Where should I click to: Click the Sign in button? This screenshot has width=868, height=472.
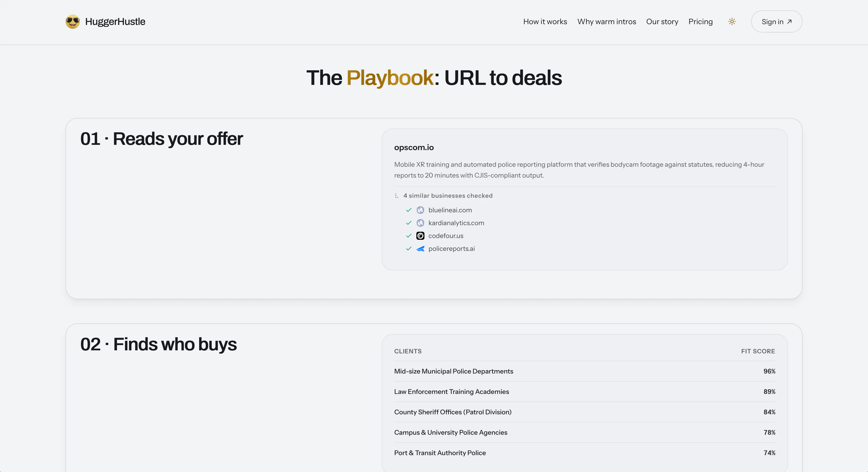coord(776,22)
